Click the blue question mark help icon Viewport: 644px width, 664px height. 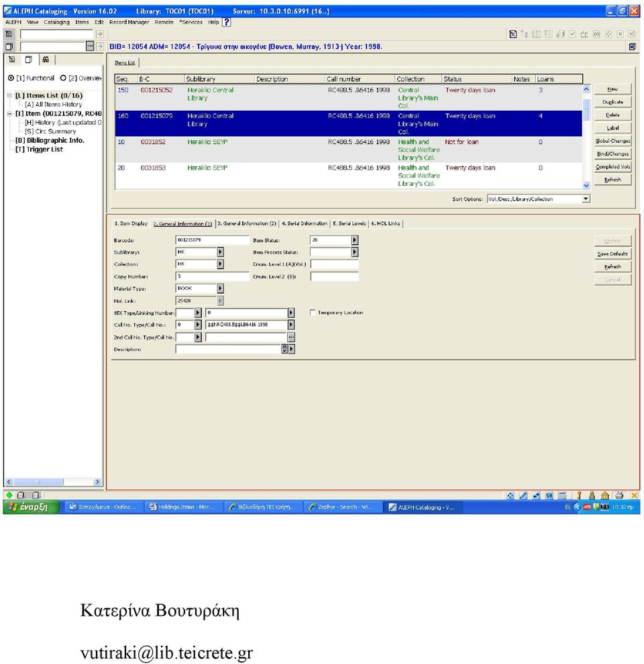pyautogui.click(x=227, y=22)
